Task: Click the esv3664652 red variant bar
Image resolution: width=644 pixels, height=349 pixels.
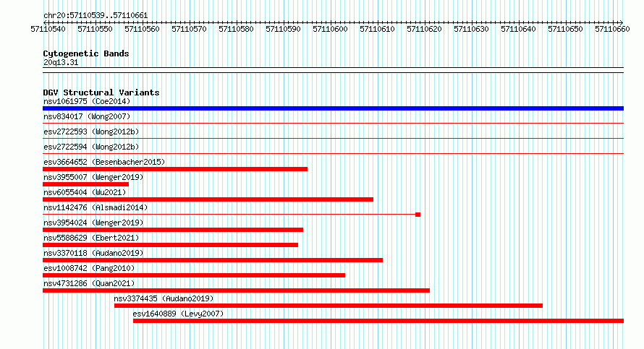Action: (x=175, y=169)
